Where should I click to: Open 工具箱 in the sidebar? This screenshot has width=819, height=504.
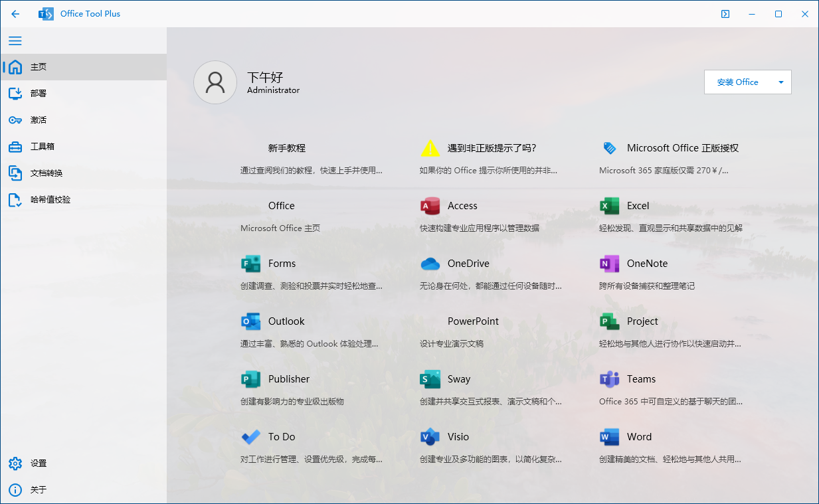tap(42, 147)
